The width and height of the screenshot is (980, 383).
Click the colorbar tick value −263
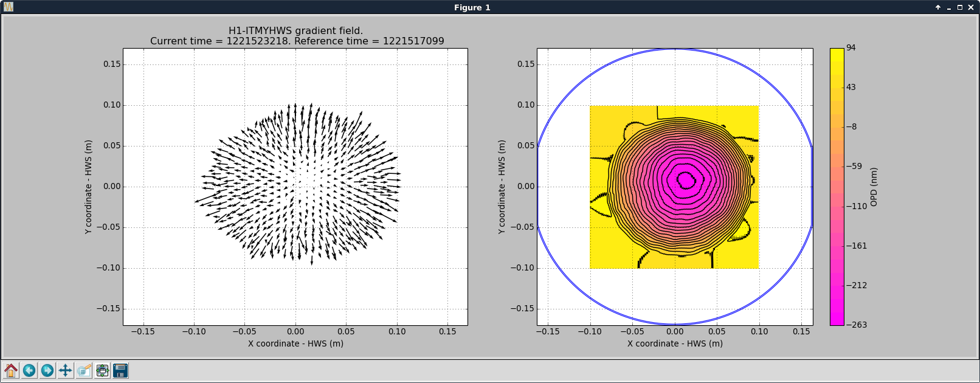pyautogui.click(x=856, y=325)
